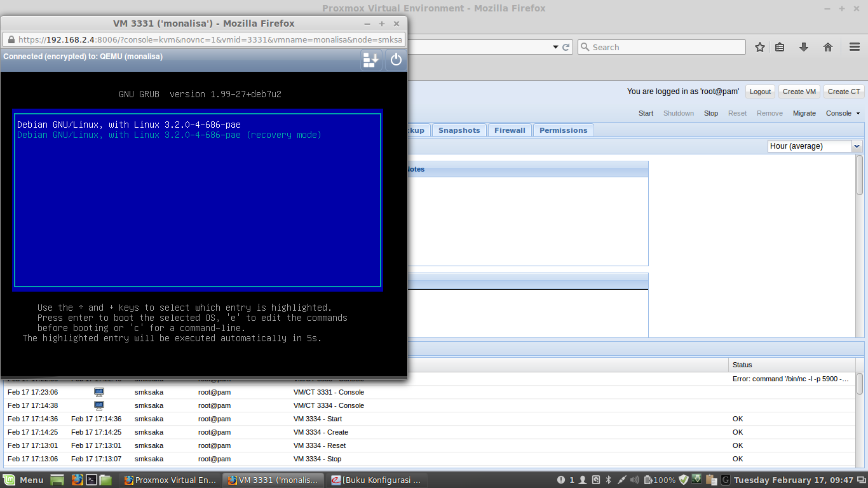Open the user account icon in system tray

coord(582,480)
